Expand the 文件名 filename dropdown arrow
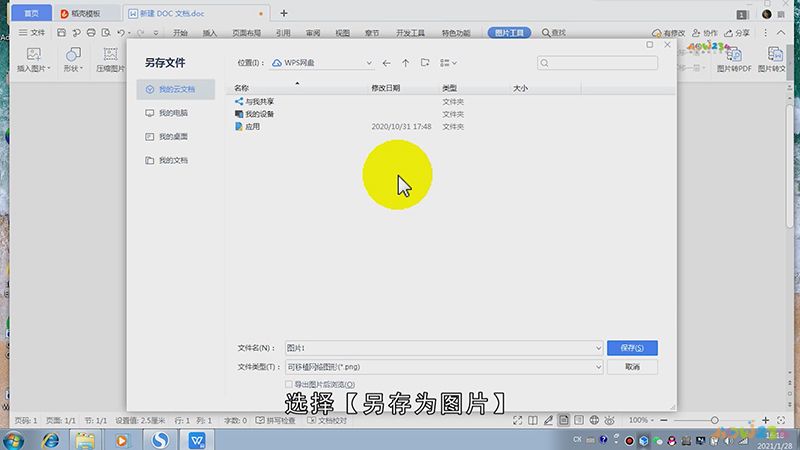This screenshot has height=450, width=800. [x=598, y=348]
